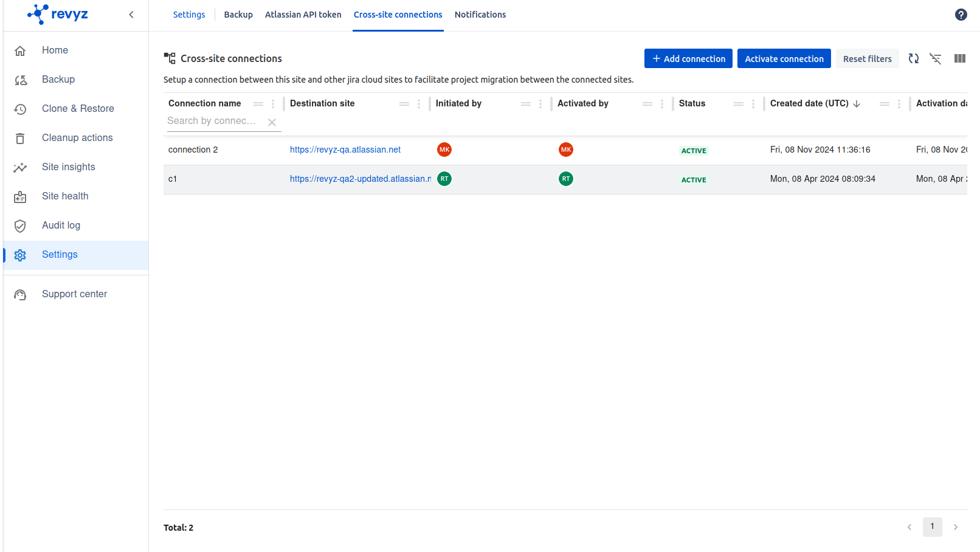The width and height of the screenshot is (980, 552).
Task: Open the column chooser icon
Action: click(960, 59)
